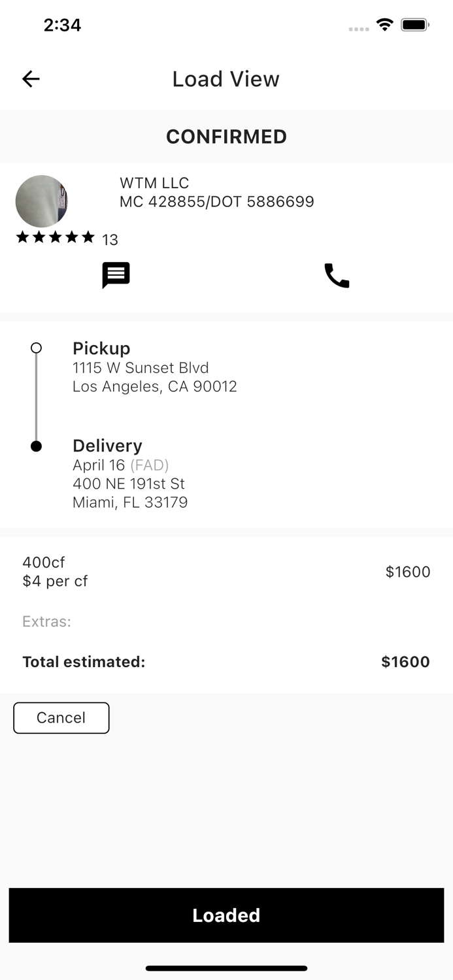Tap the phone icon to call the carrier
453x980 pixels.
(337, 275)
